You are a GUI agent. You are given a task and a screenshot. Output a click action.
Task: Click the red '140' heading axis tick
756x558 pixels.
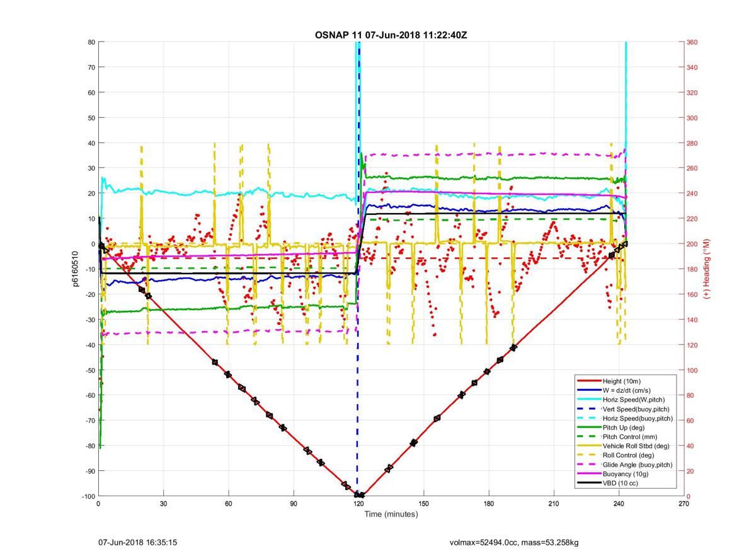coord(692,320)
